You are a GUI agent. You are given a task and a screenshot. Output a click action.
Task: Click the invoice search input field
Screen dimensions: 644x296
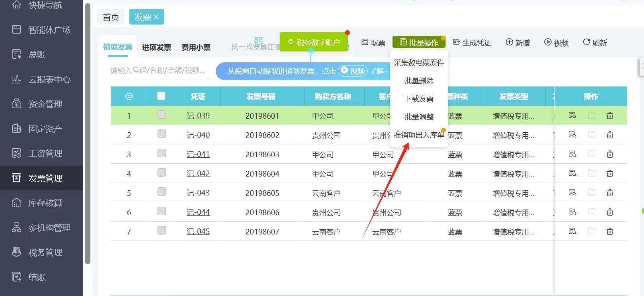[159, 71]
